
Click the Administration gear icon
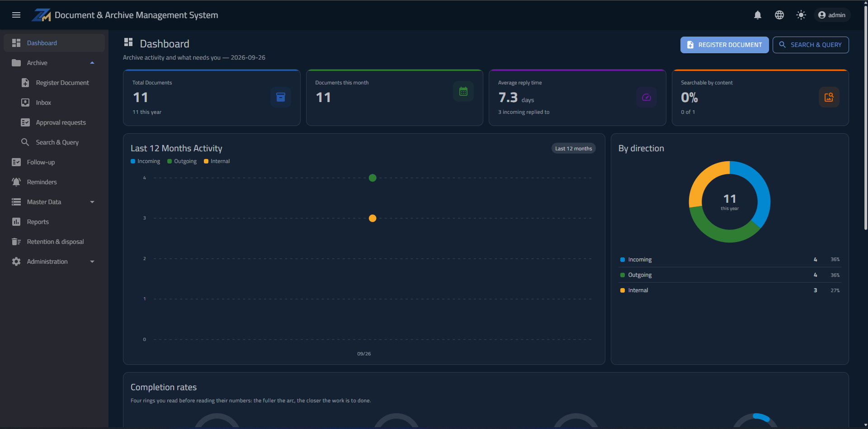pos(16,261)
